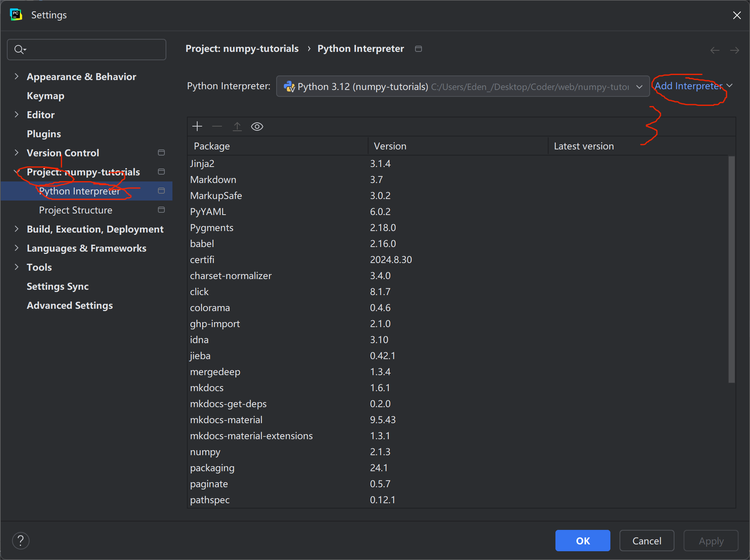The width and height of the screenshot is (750, 560).
Task: Click the Cancel button
Action: click(x=647, y=541)
